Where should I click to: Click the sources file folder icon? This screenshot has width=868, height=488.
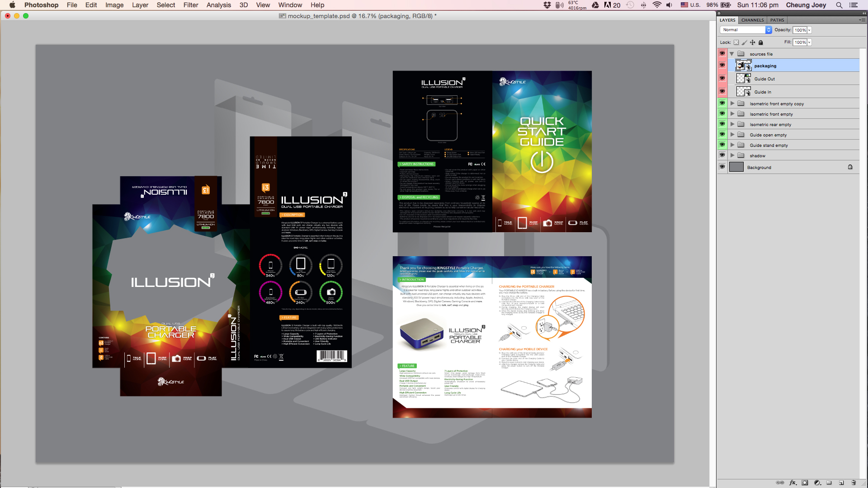pos(741,54)
